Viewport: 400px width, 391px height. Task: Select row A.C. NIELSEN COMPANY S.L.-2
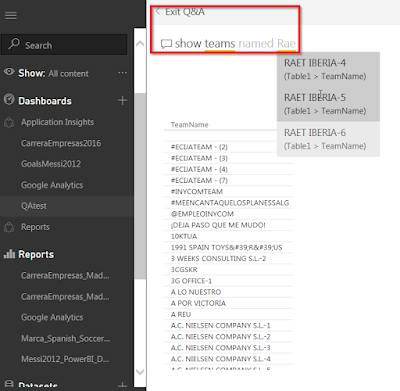point(228,337)
